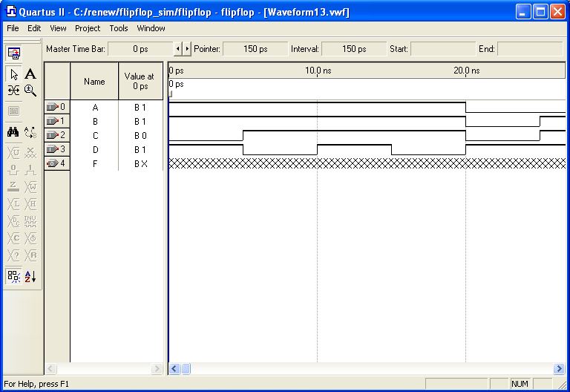Toggle the Snap to Grid icon
570x392 pixels.
click(14, 276)
